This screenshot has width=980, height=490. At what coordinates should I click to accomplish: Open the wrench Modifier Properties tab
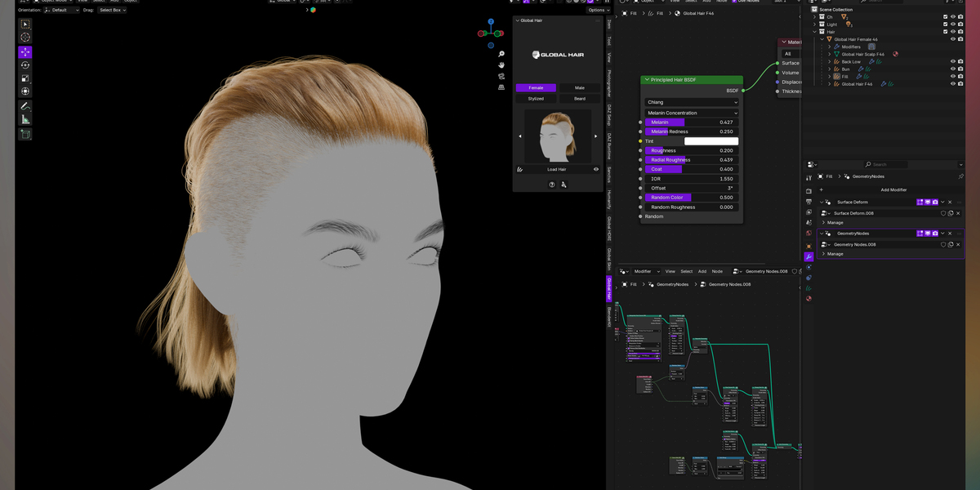click(808, 254)
